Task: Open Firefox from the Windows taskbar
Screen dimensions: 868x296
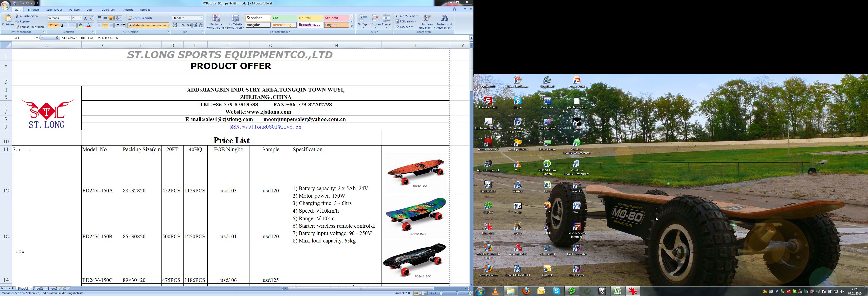Action: [526, 291]
